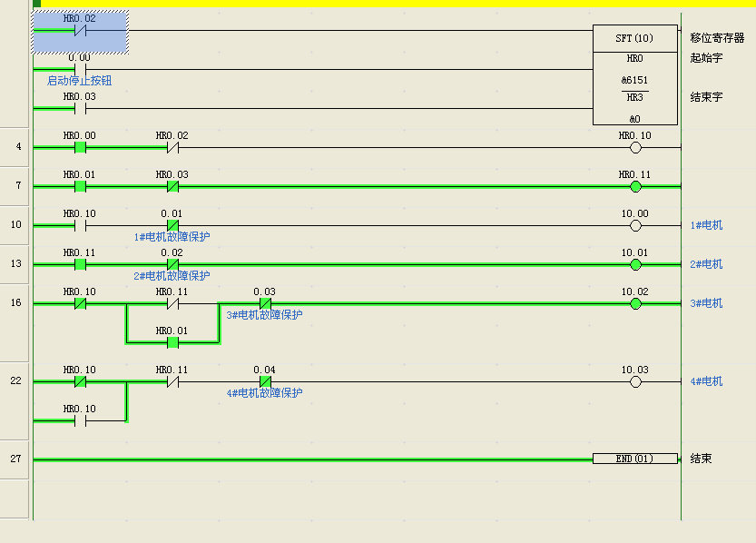
Task: Click the highlighted HR0.02 contact in the top rung
Action: click(80, 30)
